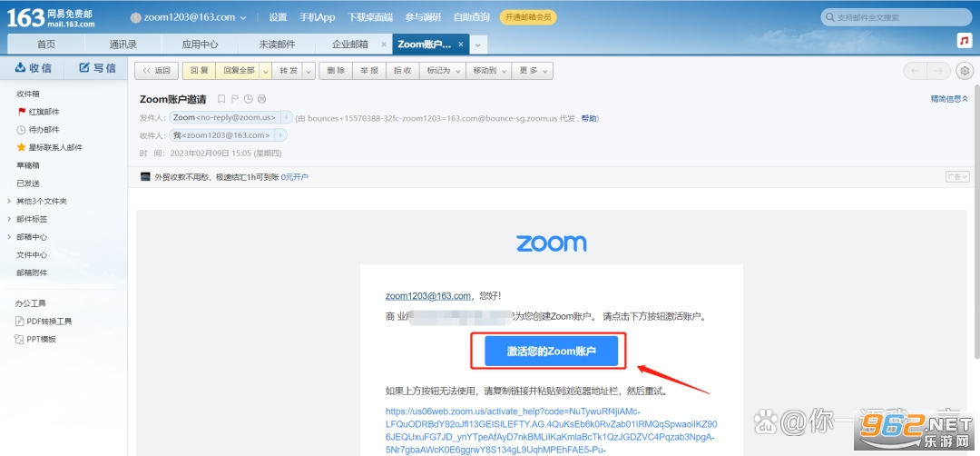The height and width of the screenshot is (456, 980).
Task: Switch to the 首页 tab
Action: click(x=45, y=45)
